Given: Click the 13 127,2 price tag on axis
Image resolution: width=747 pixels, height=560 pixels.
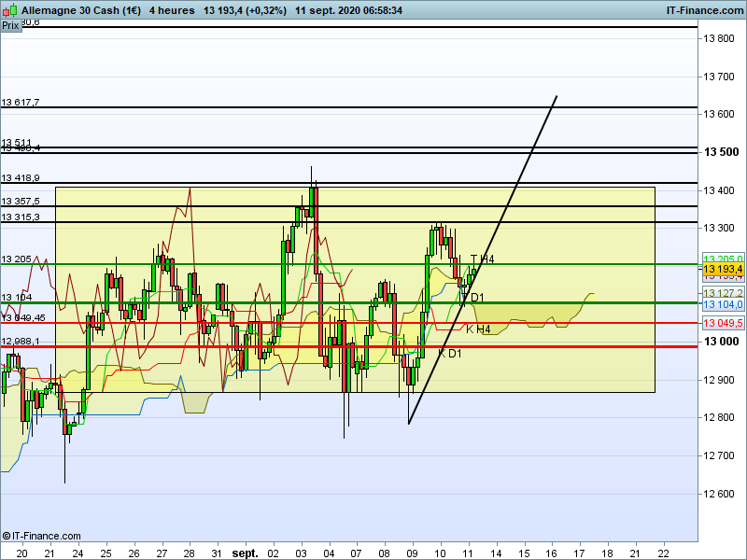Looking at the screenshot, I should 723,293.
